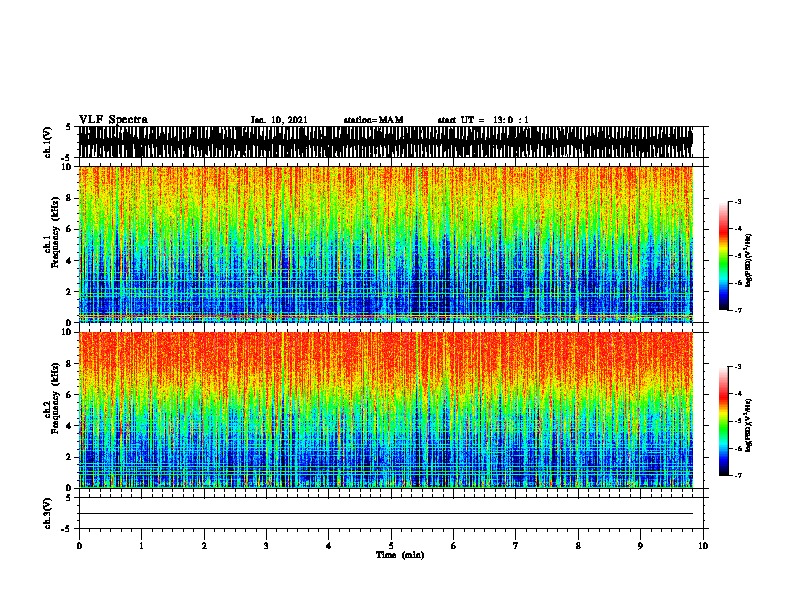
Task: Click tick label "6" on the Time axis
Action: 454,546
